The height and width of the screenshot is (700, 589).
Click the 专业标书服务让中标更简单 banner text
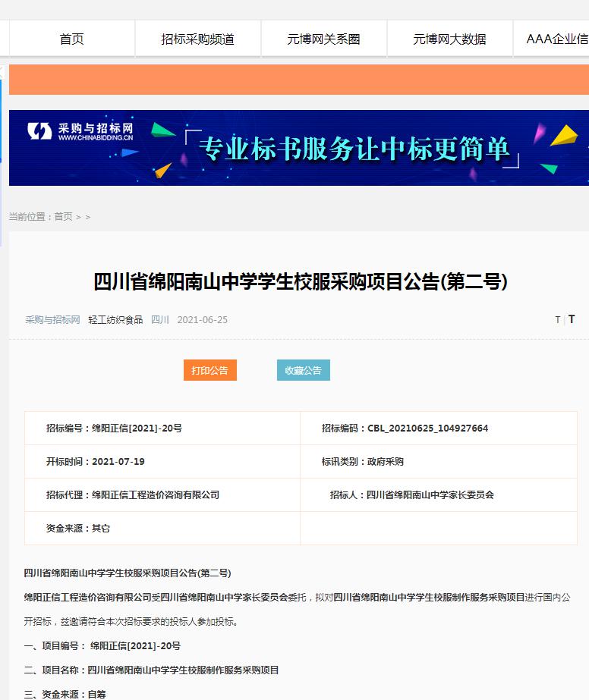353,149
